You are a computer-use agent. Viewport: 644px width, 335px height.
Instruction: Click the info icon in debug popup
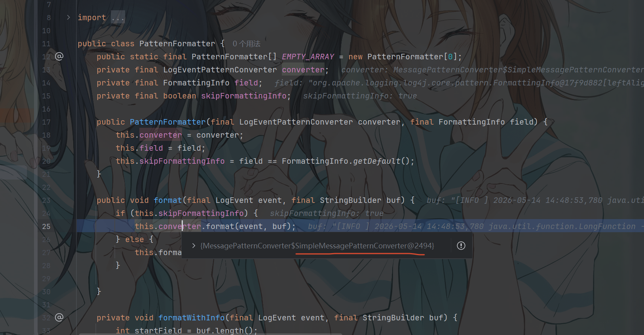pos(461,246)
